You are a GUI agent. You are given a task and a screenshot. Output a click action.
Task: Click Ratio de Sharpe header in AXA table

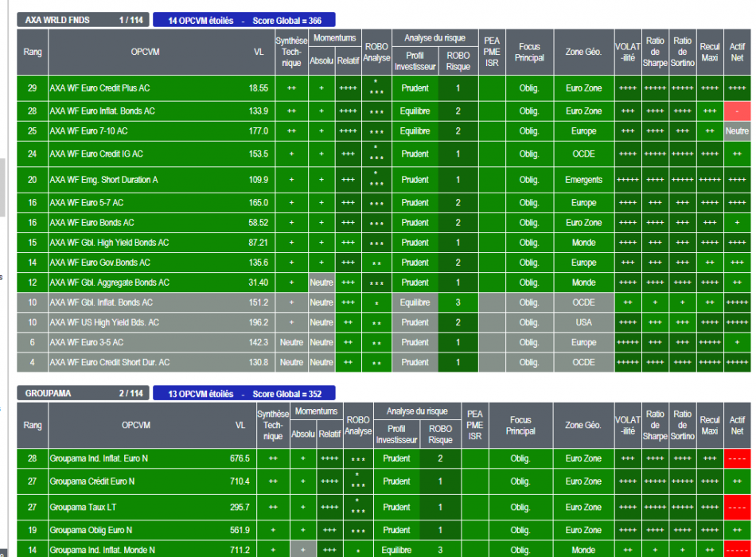(655, 52)
